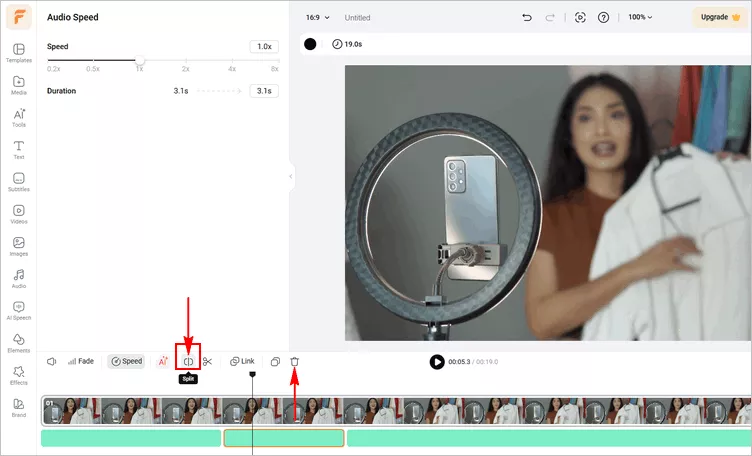Select the video track storyboard 01
The height and width of the screenshot is (456, 752).
tap(396, 410)
